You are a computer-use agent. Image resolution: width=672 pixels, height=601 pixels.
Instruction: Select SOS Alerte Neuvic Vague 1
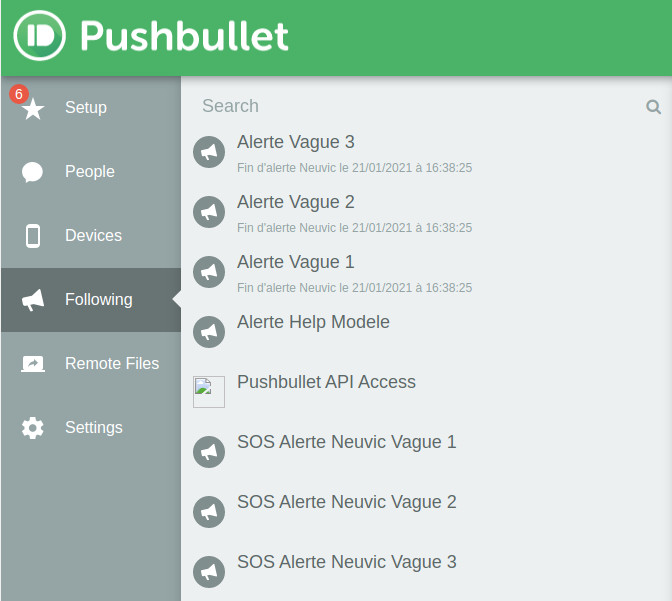[x=346, y=442]
